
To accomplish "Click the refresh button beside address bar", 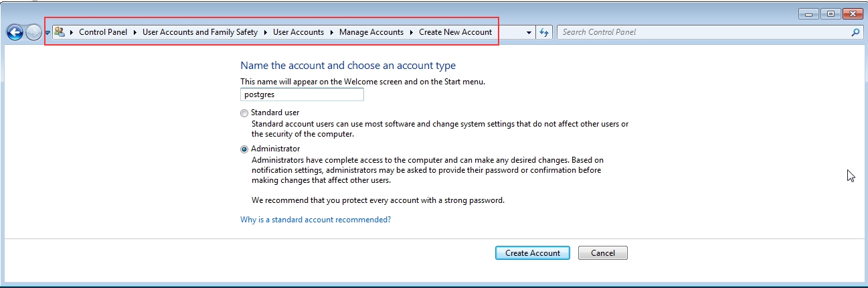I will tap(545, 32).
